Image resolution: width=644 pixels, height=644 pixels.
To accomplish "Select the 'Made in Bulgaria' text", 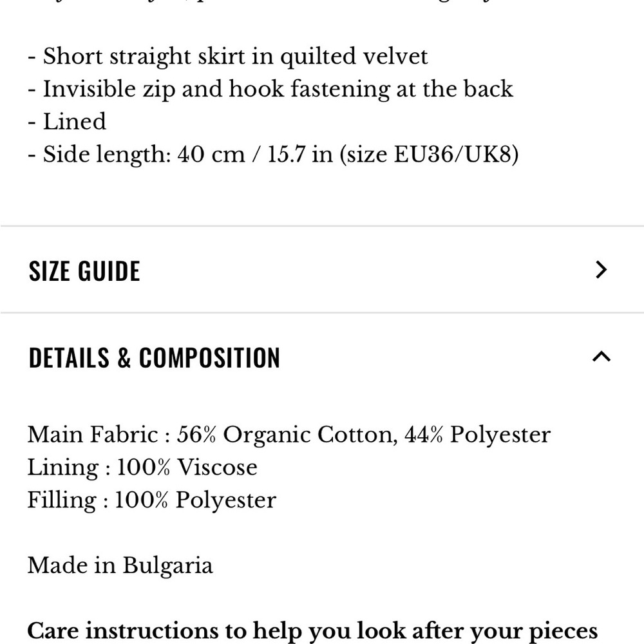I will (x=120, y=565).
